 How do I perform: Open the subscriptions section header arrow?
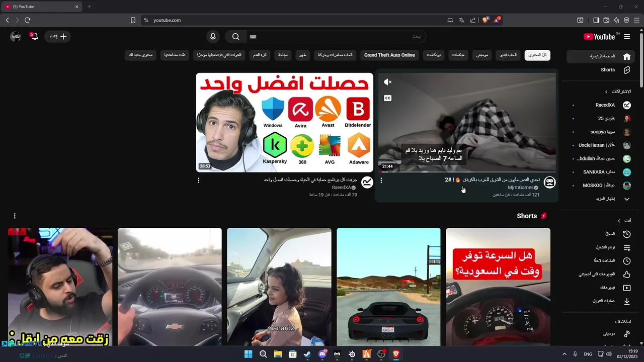tap(606, 92)
